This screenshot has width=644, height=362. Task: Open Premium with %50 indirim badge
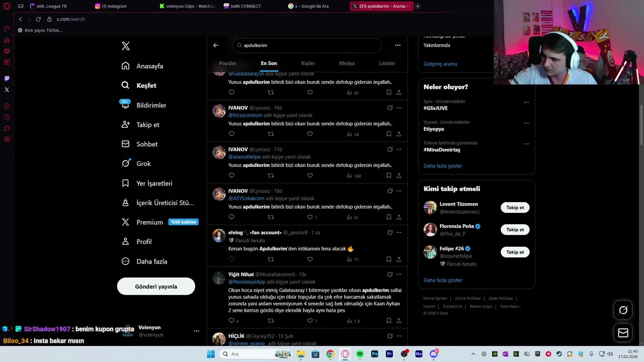coord(160,222)
